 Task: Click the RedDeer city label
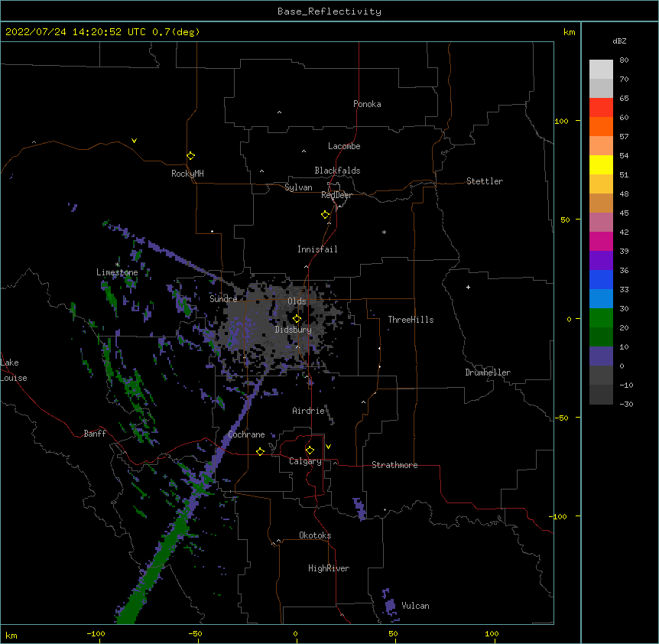pos(336,195)
